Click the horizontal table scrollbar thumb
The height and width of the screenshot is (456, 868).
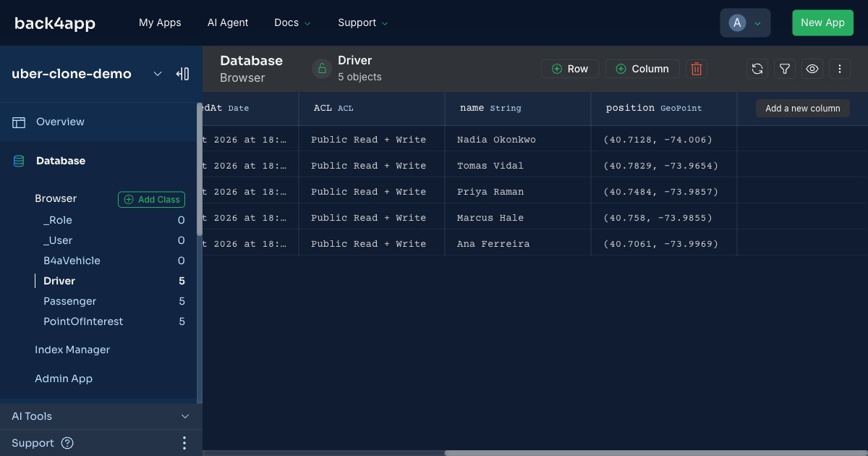pos(656,453)
